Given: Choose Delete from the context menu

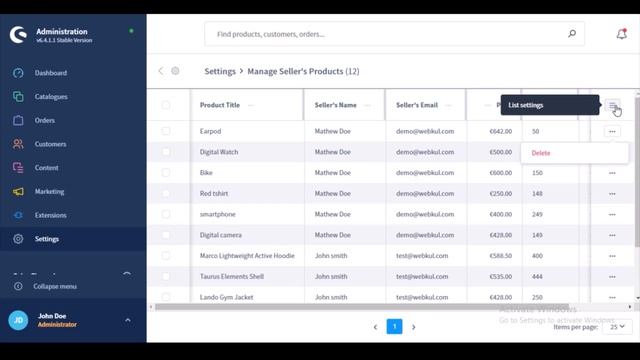Looking at the screenshot, I should [541, 153].
